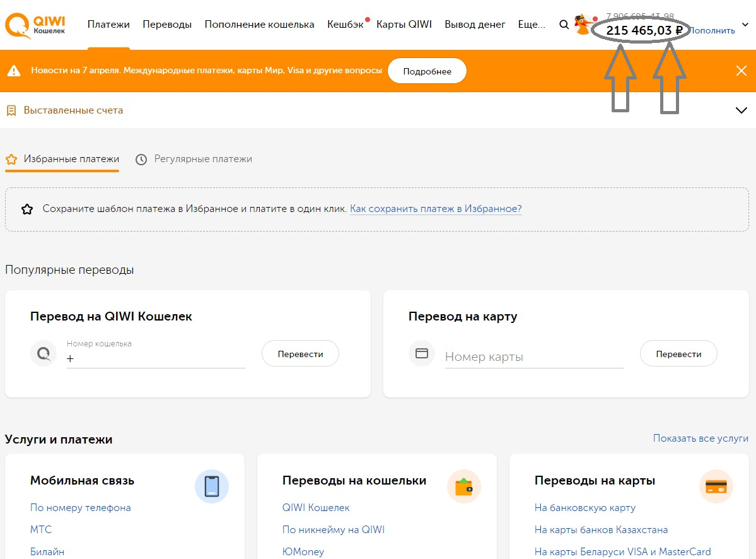
Task: Click the Мобильная связь phone icon
Action: 212,486
